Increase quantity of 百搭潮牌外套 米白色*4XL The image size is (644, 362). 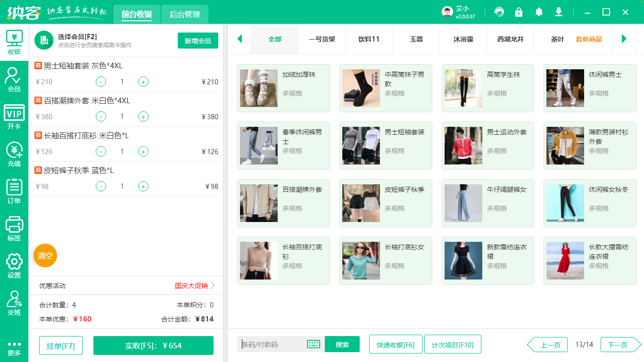pyautogui.click(x=143, y=116)
